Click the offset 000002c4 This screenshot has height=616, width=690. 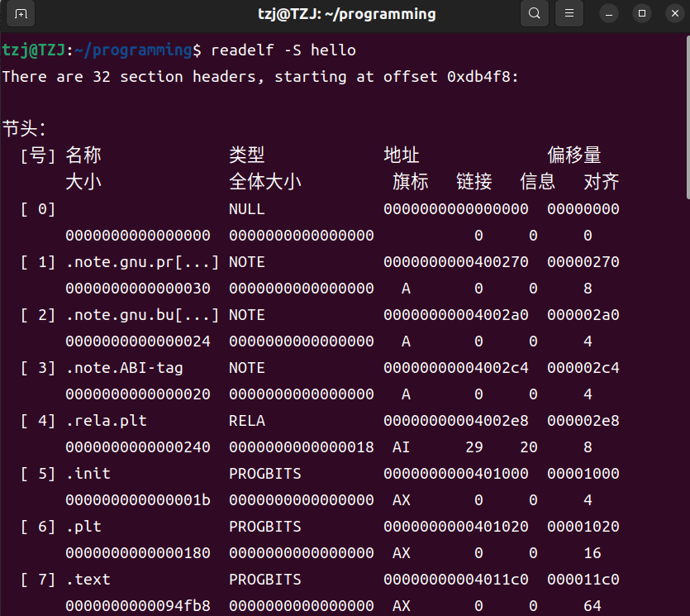(x=583, y=368)
